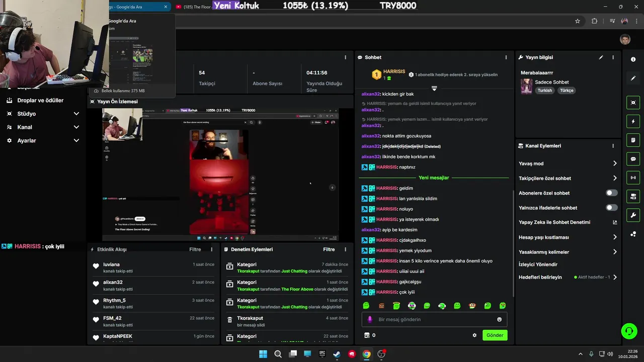Viewport: 644px width, 362px height.
Task: Open OBS Studio from taskbar
Action: (x=381, y=354)
